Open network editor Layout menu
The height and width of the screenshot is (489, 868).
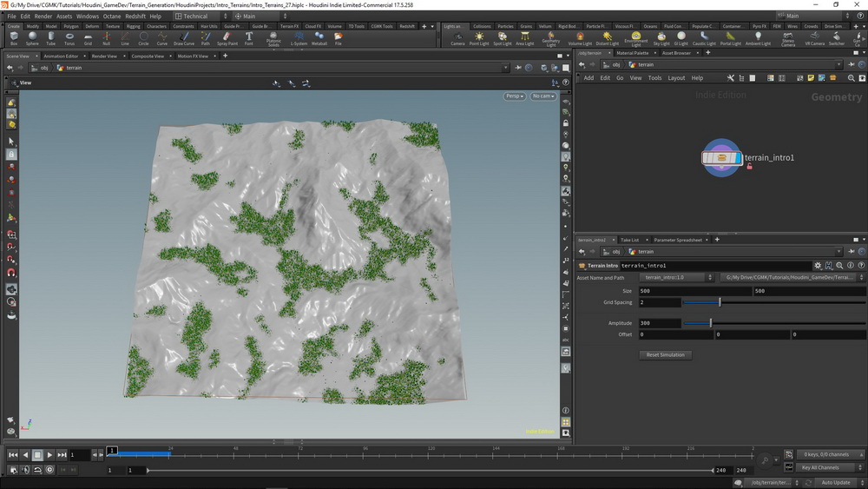click(x=676, y=78)
